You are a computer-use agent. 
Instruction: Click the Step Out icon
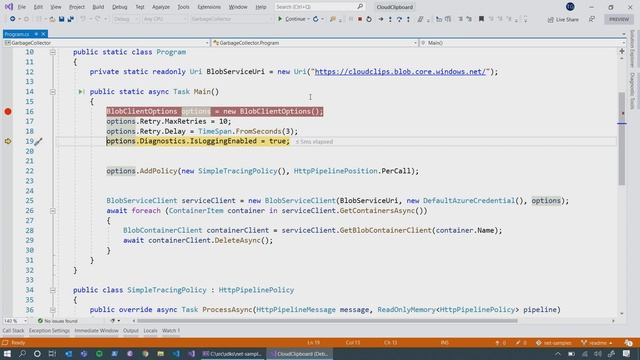[408, 19]
